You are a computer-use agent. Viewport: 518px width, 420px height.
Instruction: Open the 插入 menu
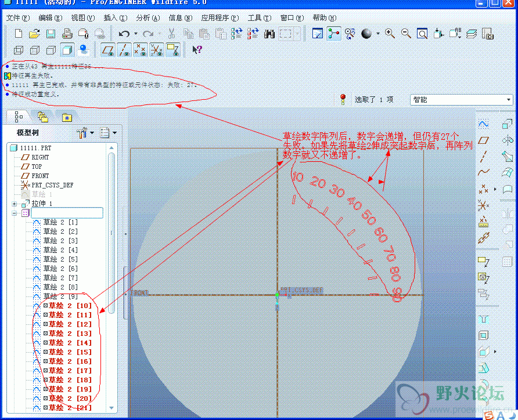coord(116,18)
